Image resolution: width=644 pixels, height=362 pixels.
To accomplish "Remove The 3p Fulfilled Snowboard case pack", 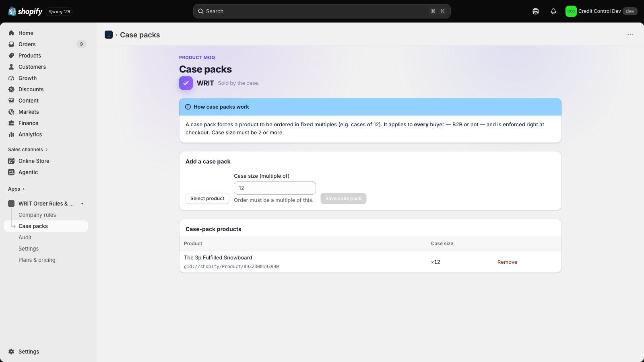I will click(x=507, y=262).
